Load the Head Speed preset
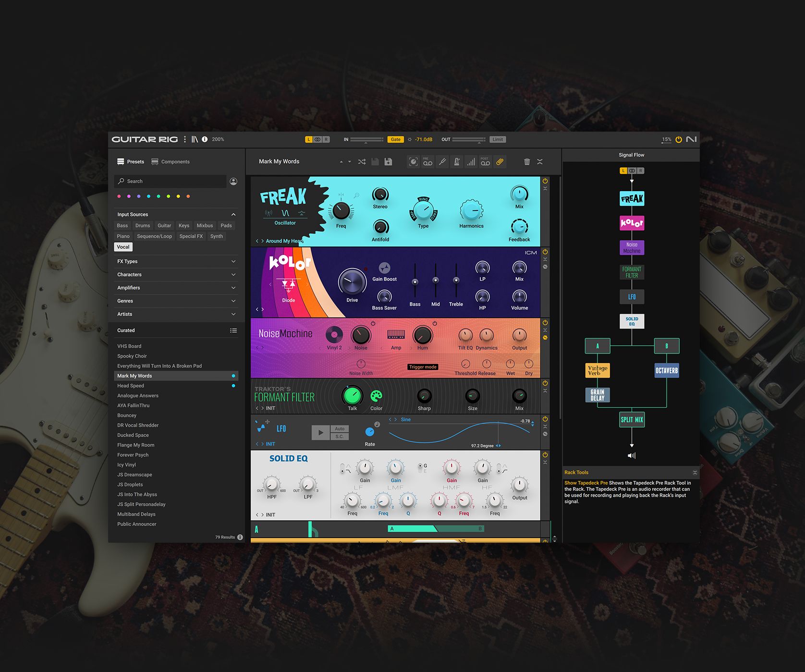 coord(131,386)
